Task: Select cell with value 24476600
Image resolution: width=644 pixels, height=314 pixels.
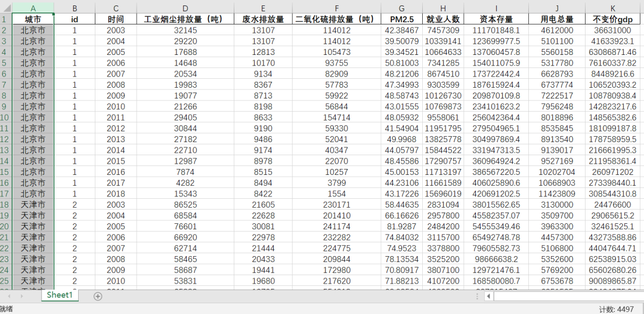Action: (x=613, y=204)
